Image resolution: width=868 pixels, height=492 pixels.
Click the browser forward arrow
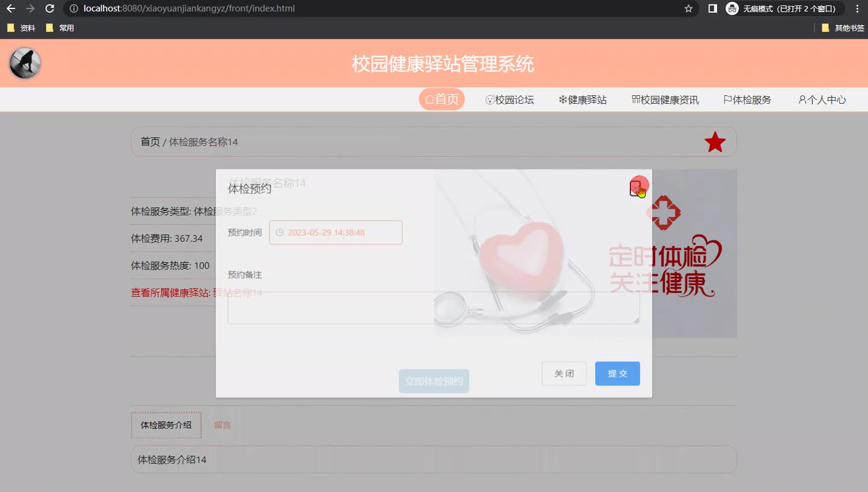[30, 8]
